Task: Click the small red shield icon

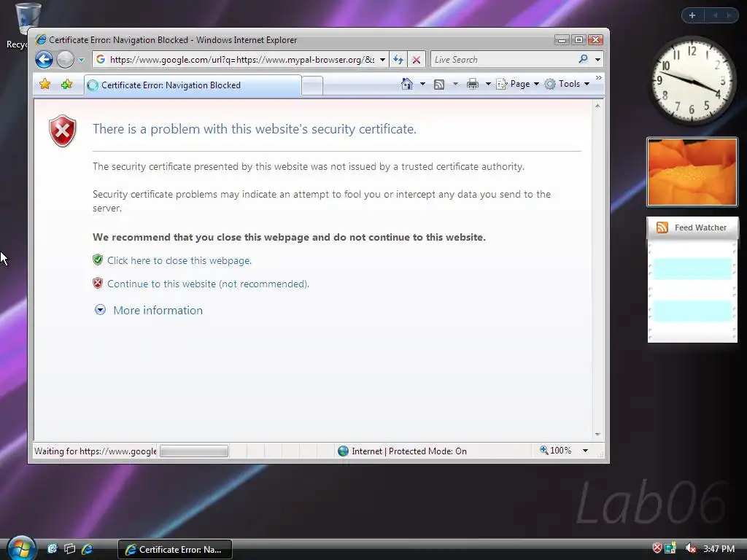Action: coord(98,284)
